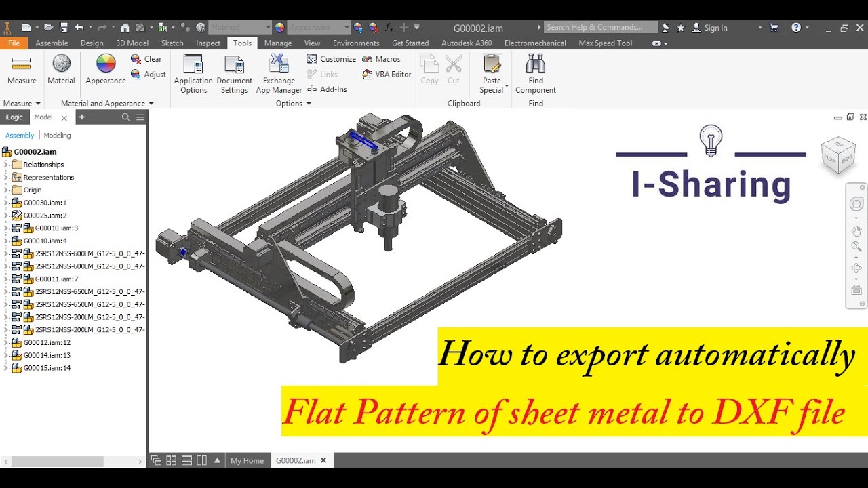
Task: Select Pan hand tool on navigation bar
Action: (856, 231)
